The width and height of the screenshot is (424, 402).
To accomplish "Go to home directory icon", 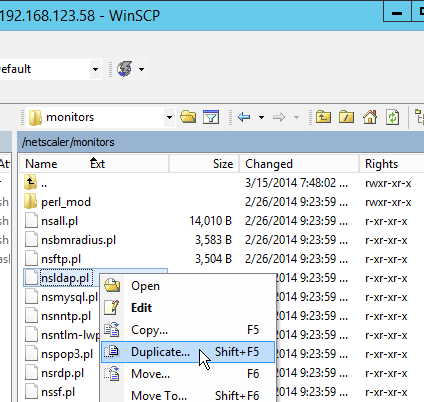I will (370, 117).
